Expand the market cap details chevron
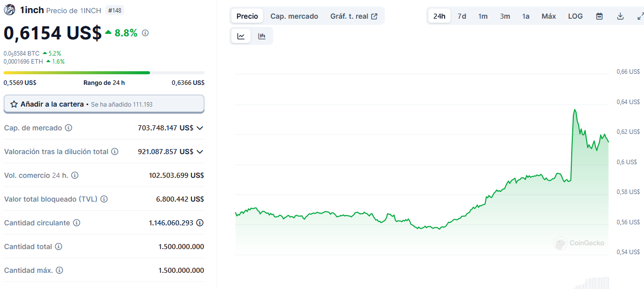644x289 pixels. click(x=200, y=128)
